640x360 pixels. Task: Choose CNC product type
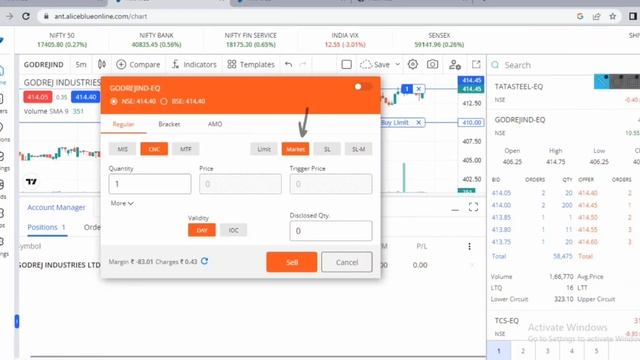click(x=154, y=149)
